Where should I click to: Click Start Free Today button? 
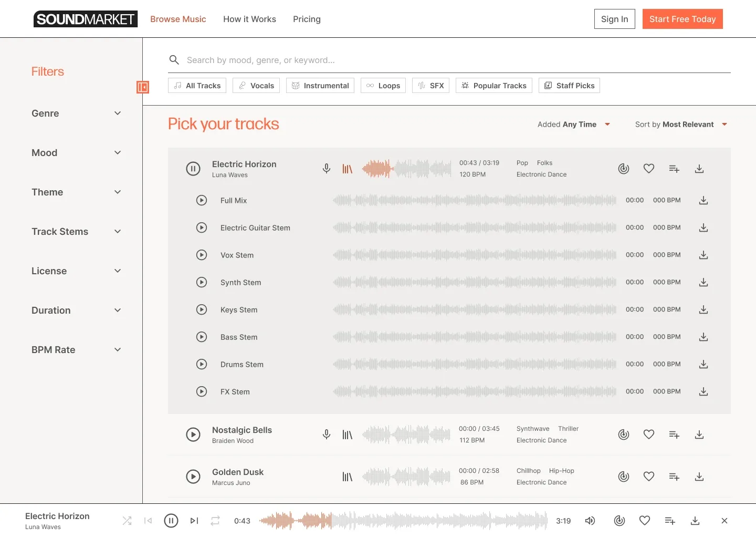682,19
